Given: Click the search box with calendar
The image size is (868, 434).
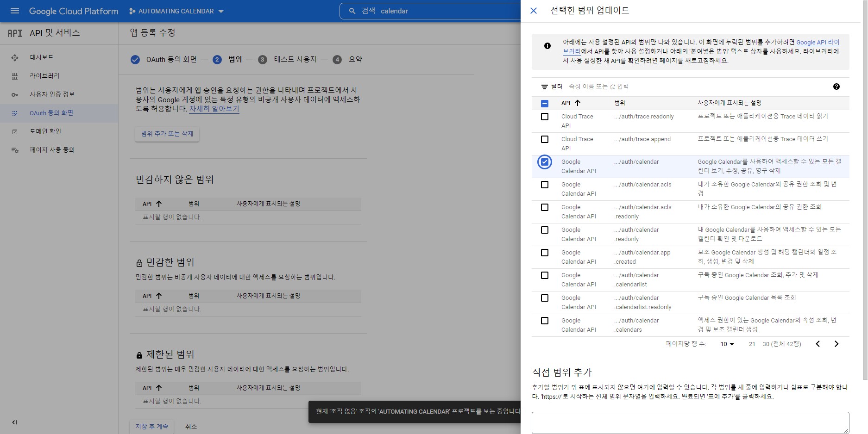Looking at the screenshot, I should (431, 11).
